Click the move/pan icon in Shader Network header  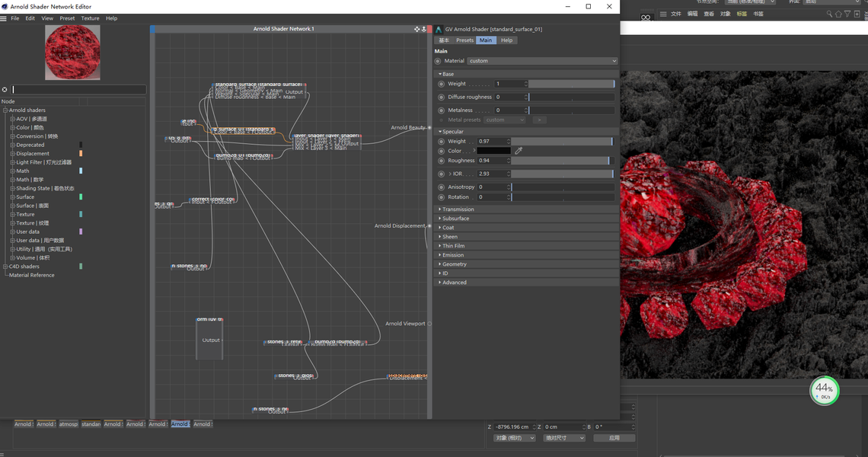coord(416,29)
